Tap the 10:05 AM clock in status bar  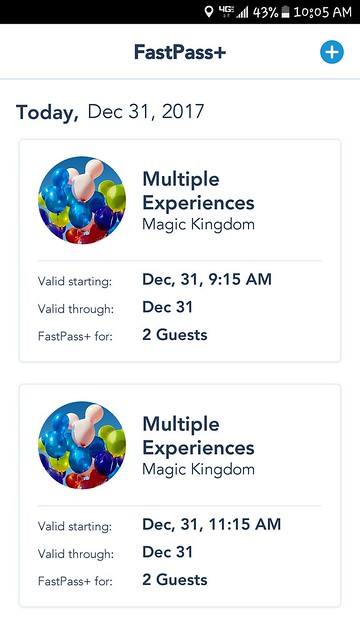point(322,12)
